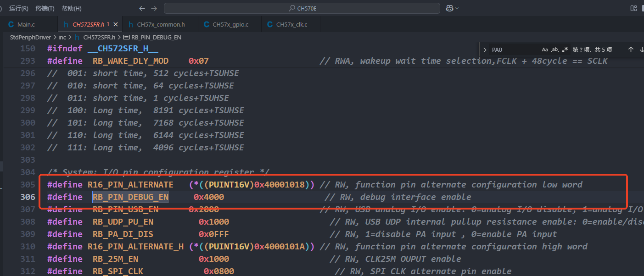Click the CH570E command center search box

pos(302,8)
